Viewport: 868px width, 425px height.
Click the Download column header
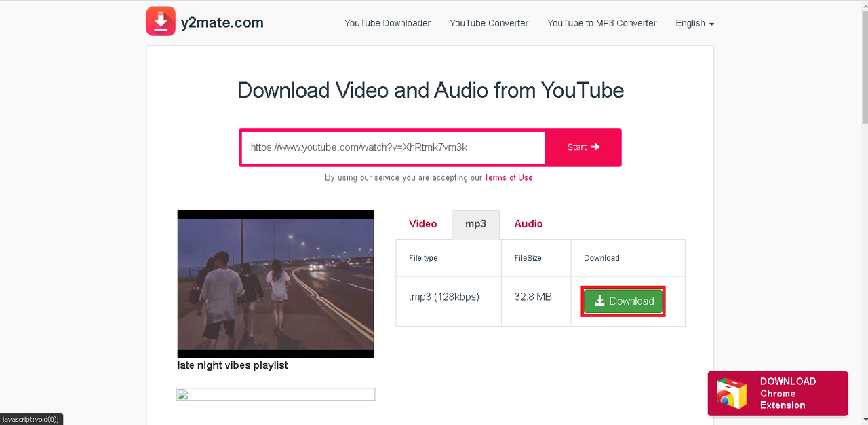pyautogui.click(x=601, y=258)
